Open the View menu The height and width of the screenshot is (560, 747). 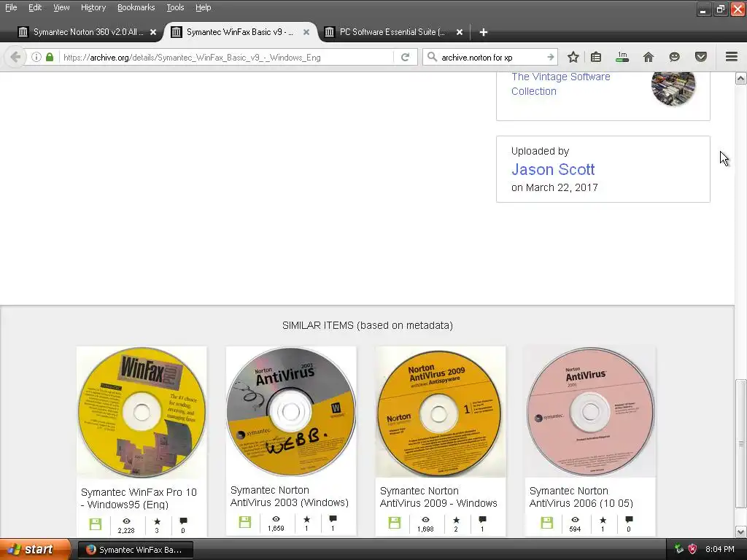[61, 7]
